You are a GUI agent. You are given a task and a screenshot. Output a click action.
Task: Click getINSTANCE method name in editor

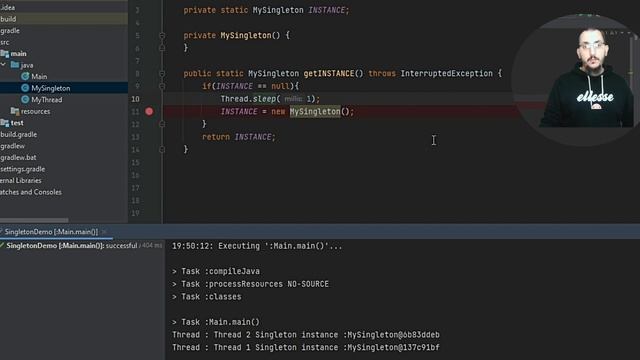pos(328,73)
